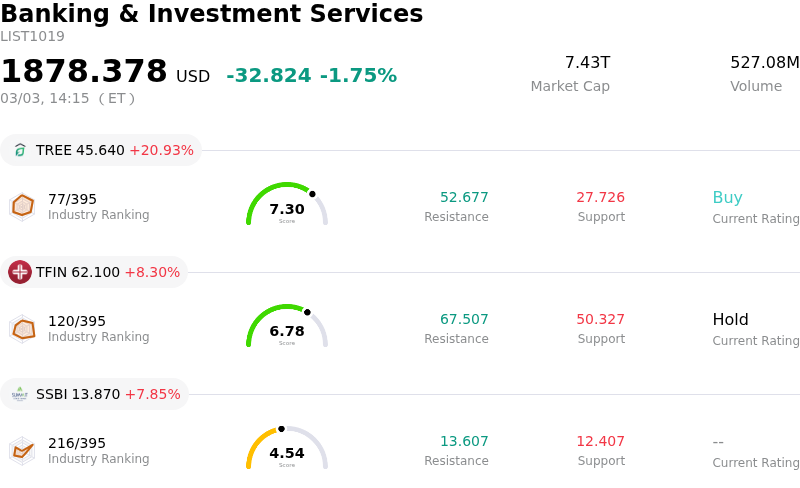Click the 52.677 resistance value
Viewport: 800px width, 488px height.
pos(464,198)
